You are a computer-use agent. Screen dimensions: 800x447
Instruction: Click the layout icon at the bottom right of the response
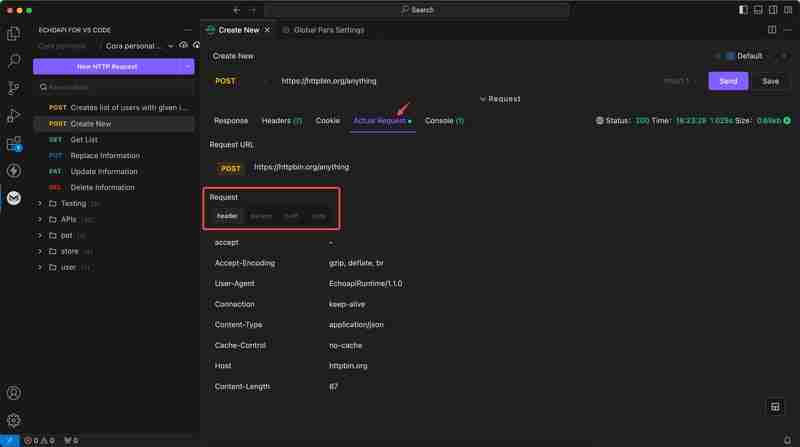(775, 407)
